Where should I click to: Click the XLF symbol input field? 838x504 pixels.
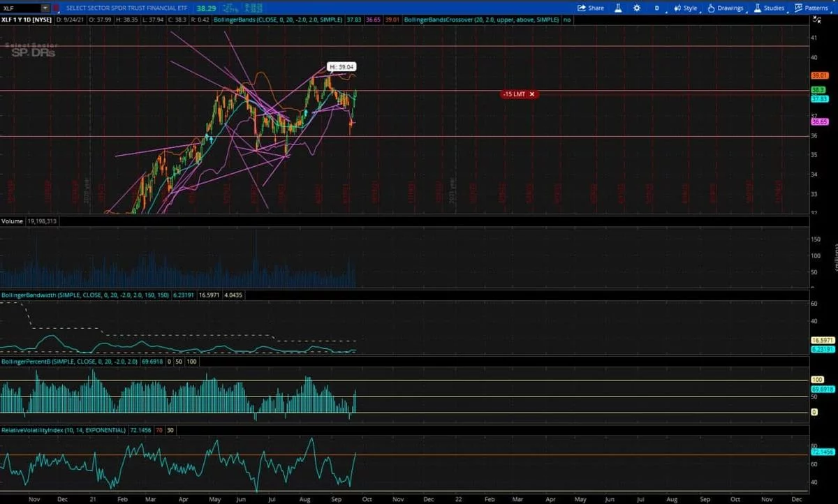(21, 8)
